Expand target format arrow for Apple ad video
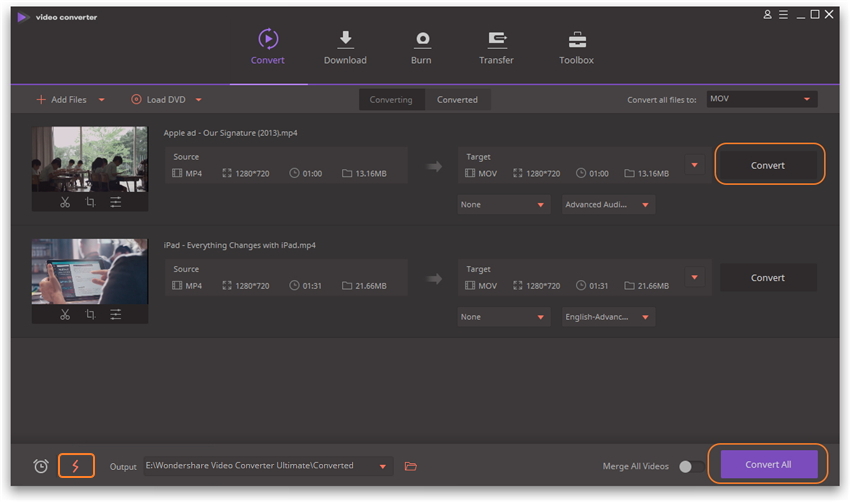This screenshot has width=850, height=502. (694, 165)
